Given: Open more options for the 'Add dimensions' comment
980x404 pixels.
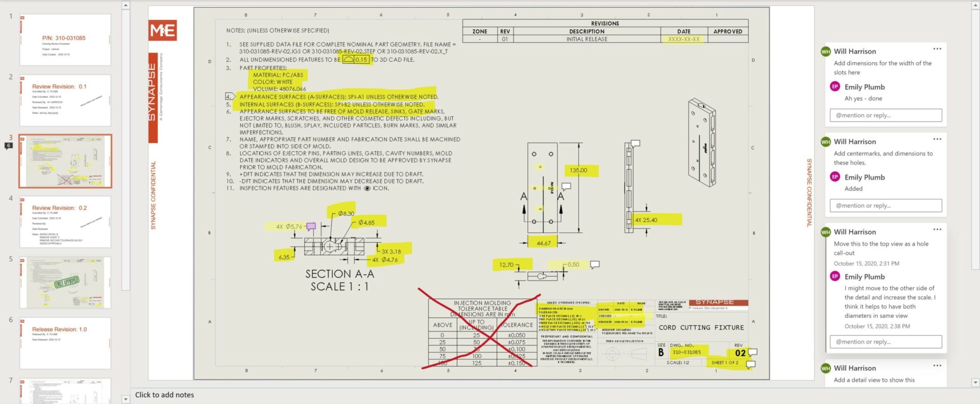Looking at the screenshot, I should tap(937, 49).
